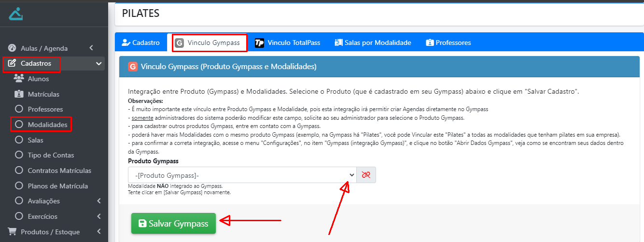Click the Tente clicar em [Salvar Gympass] text
Screen dimensions: 644x242
tap(179, 192)
